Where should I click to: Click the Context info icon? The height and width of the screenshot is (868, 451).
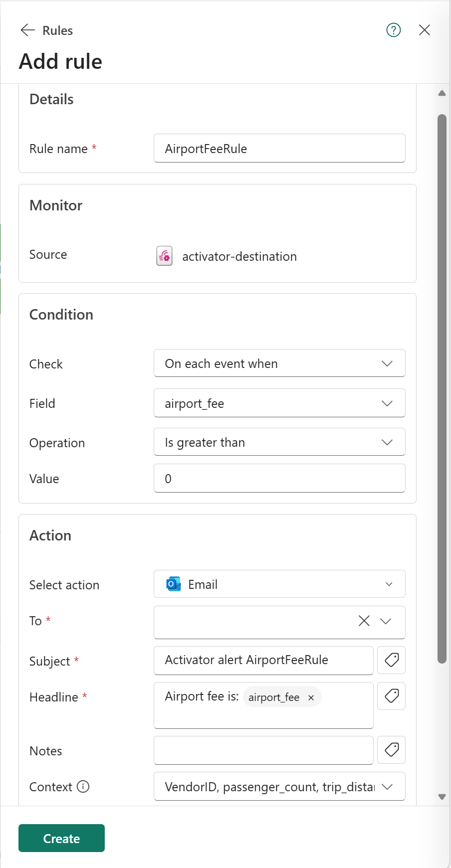pyautogui.click(x=83, y=787)
